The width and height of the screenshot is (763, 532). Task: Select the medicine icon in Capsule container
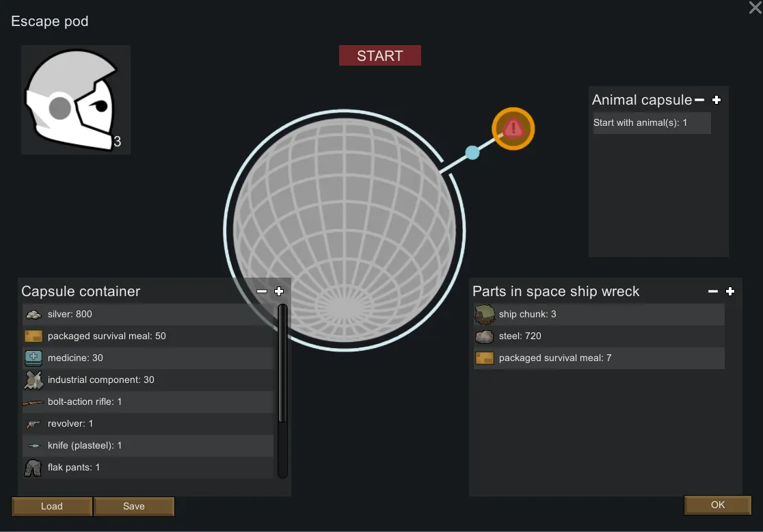(34, 358)
